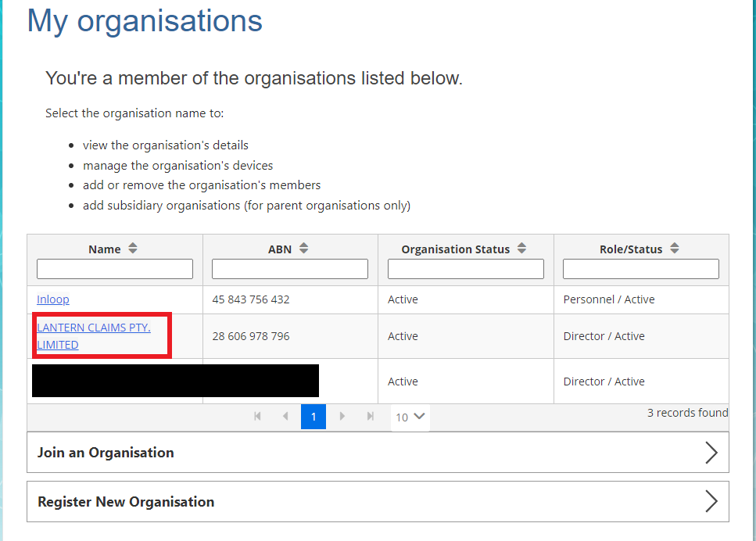Click the Name filter input field
The width and height of the screenshot is (756, 541).
(115, 269)
